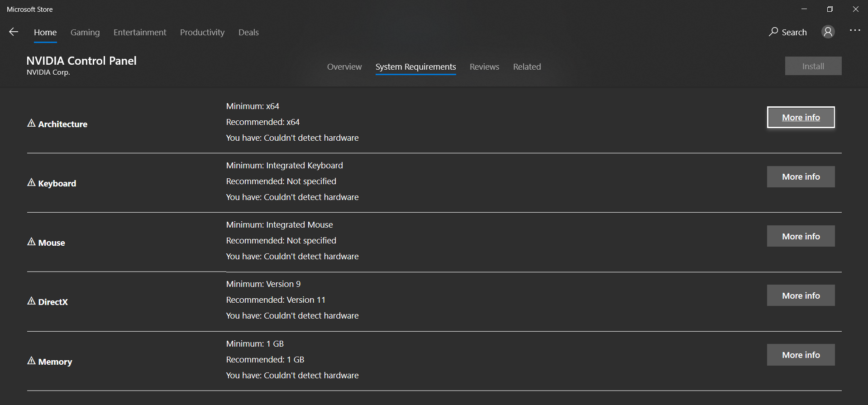Click the warning icon next to DirectX
The width and height of the screenshot is (868, 405).
[x=31, y=301]
